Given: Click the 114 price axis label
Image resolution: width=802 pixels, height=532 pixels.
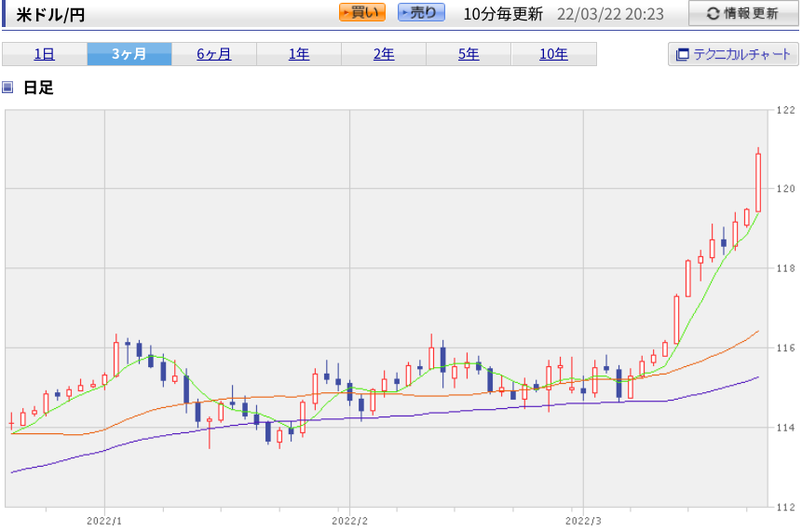Looking at the screenshot, I should click(785, 428).
